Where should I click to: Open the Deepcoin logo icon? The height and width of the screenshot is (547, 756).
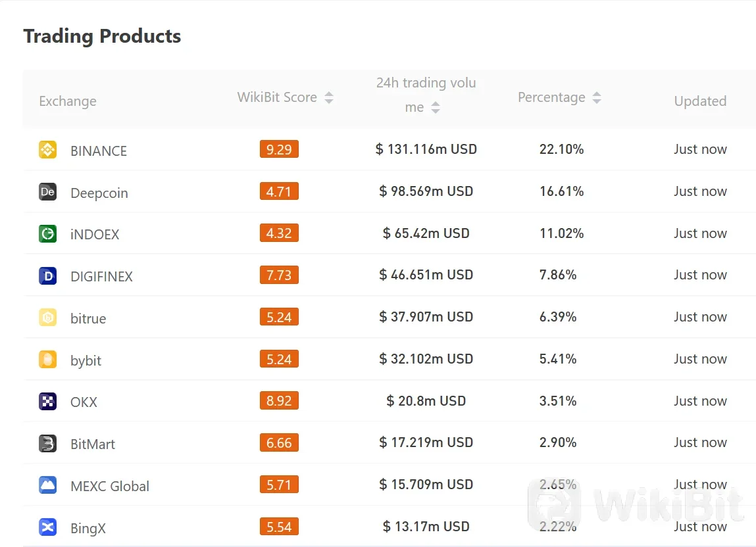[48, 192]
